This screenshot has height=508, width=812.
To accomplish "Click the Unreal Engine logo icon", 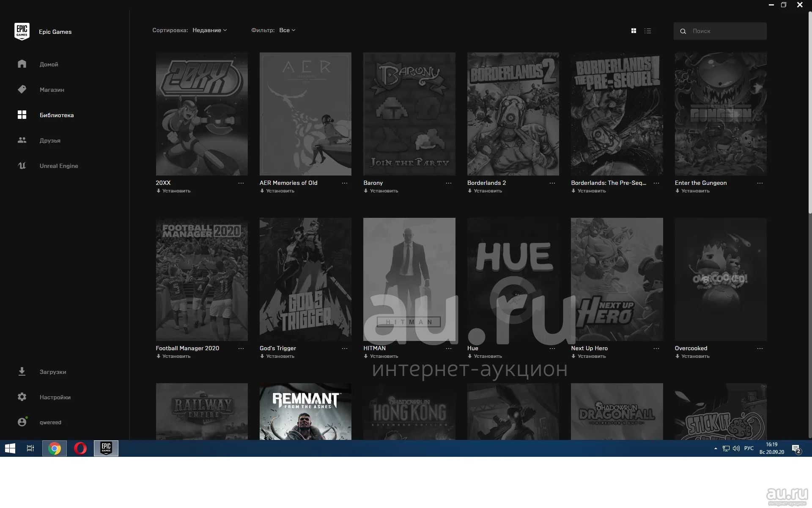I will (22, 166).
